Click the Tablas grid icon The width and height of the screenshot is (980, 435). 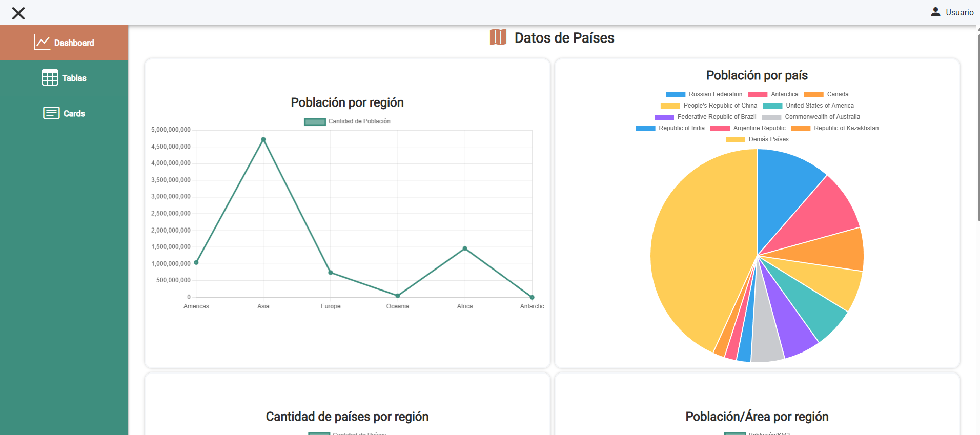coord(50,78)
